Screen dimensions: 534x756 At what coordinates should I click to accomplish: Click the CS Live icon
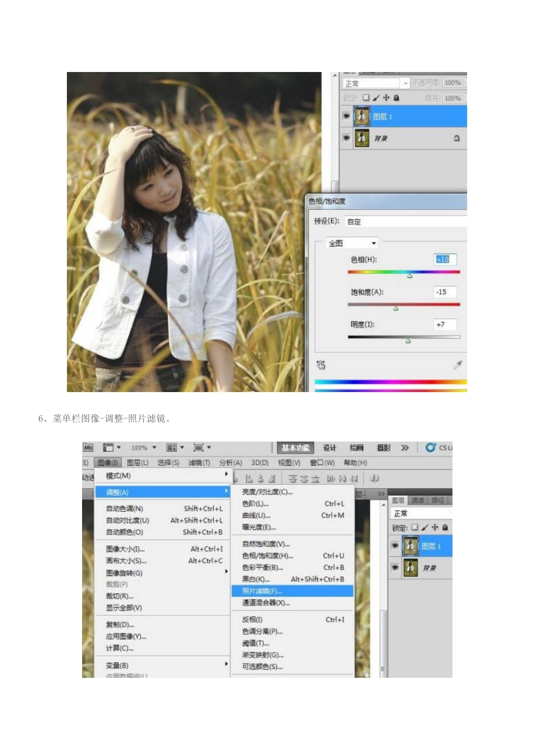pos(431,448)
